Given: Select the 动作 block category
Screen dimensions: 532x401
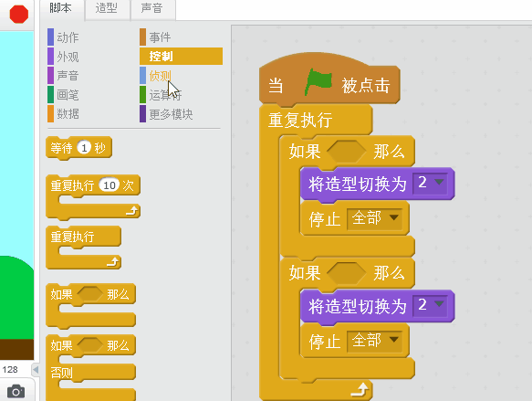Looking at the screenshot, I should point(68,37).
